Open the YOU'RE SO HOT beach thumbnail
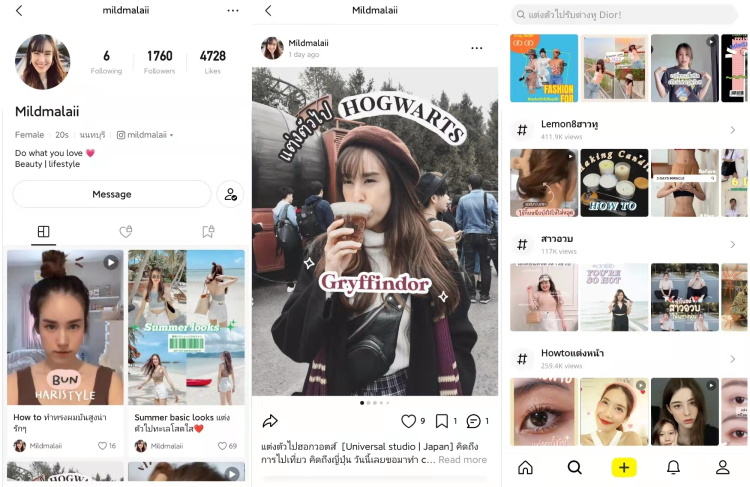The width and height of the screenshot is (750, 487). [x=614, y=297]
